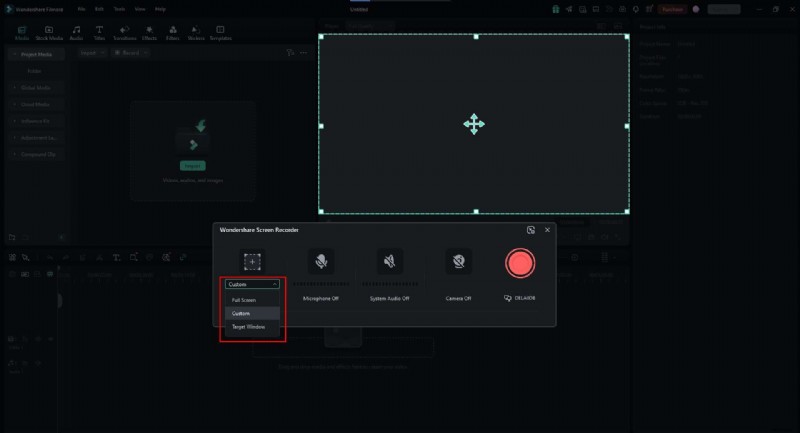
Task: Switch to the Filters tab
Action: (x=173, y=33)
